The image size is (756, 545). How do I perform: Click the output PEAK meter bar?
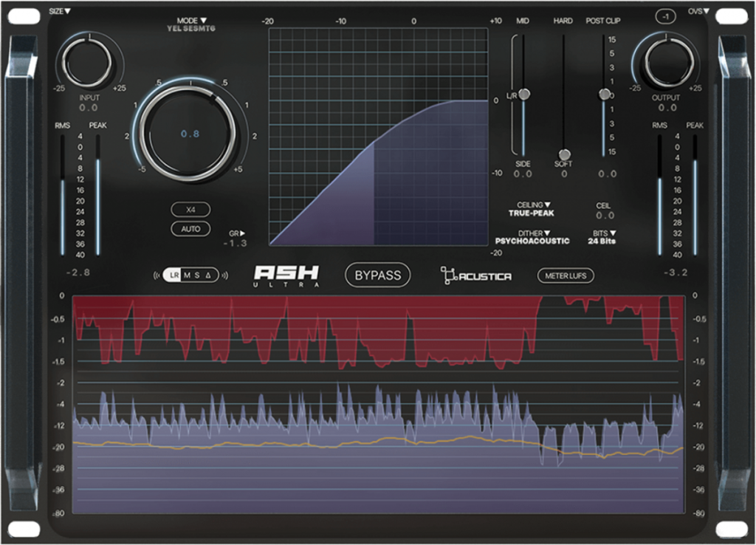[695, 195]
